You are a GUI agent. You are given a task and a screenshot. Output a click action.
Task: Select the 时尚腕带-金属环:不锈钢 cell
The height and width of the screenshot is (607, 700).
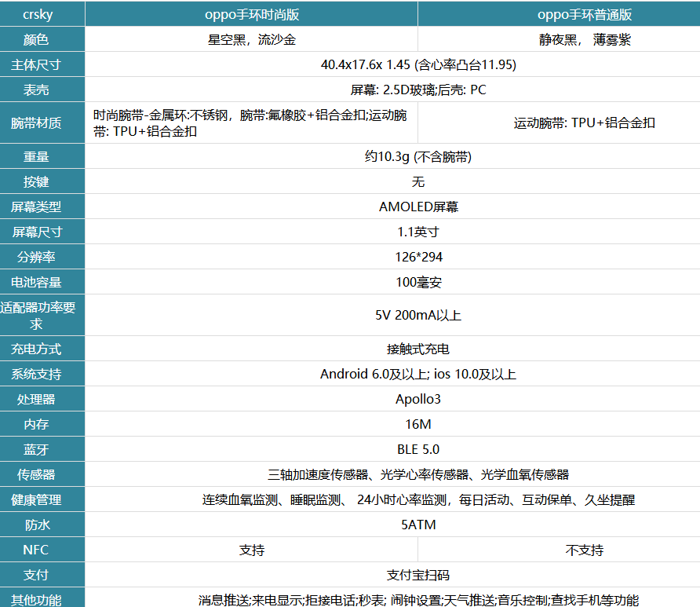pyautogui.click(x=252, y=122)
